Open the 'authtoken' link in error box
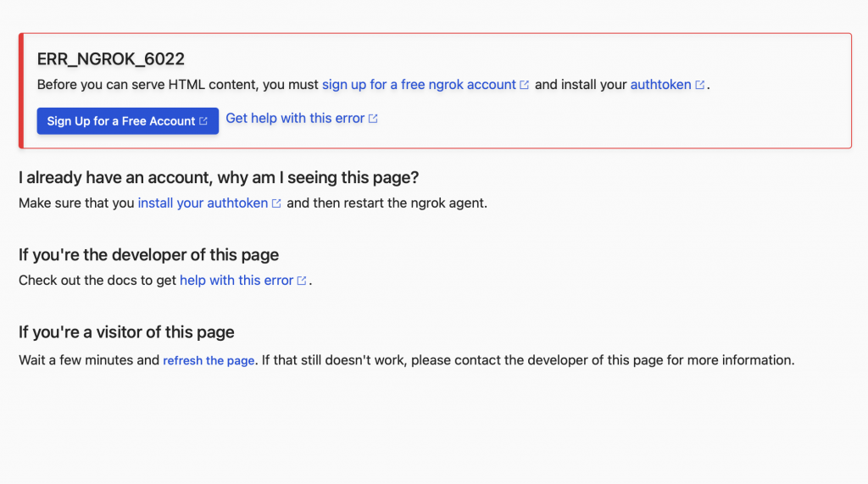 pyautogui.click(x=660, y=84)
